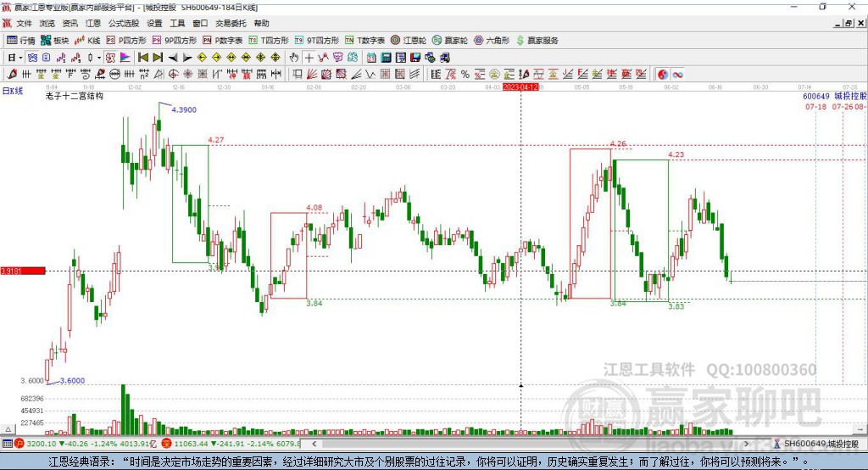Open the calculator icon

pyautogui.click(x=386, y=58)
